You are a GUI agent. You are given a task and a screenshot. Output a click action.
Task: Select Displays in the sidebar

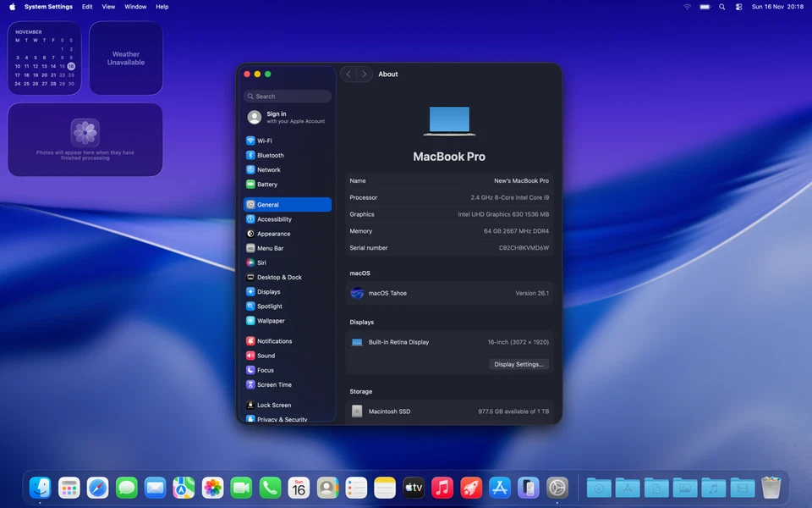[268, 292]
